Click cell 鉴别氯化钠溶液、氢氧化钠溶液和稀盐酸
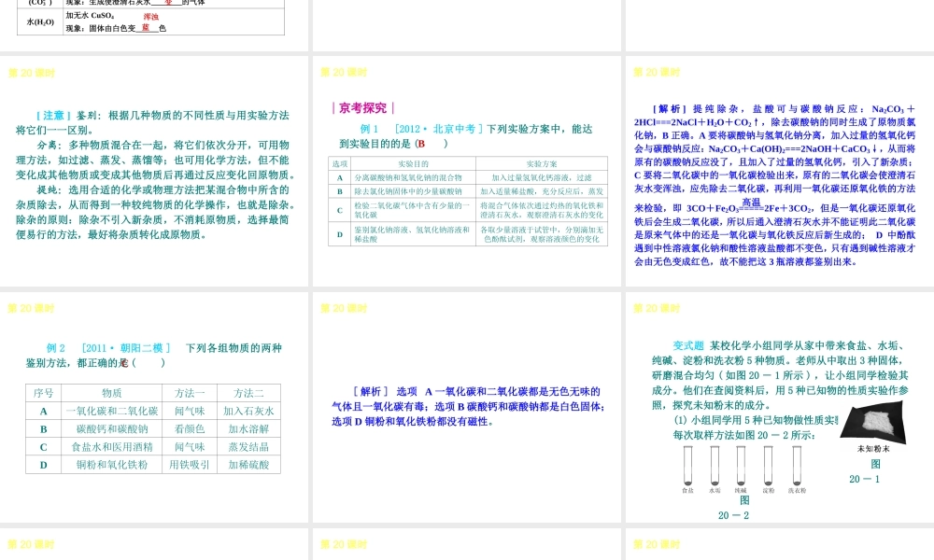Viewport: 934px width, 560px height. (x=413, y=234)
